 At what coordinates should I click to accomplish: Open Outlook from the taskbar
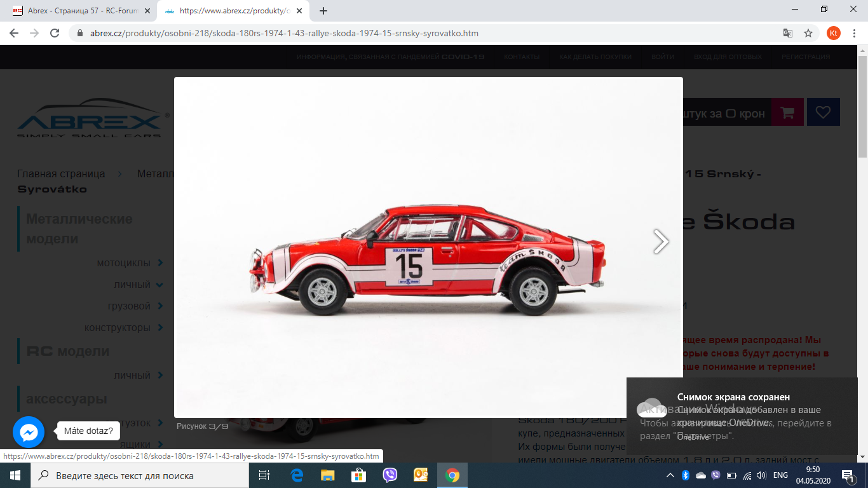[x=421, y=475]
